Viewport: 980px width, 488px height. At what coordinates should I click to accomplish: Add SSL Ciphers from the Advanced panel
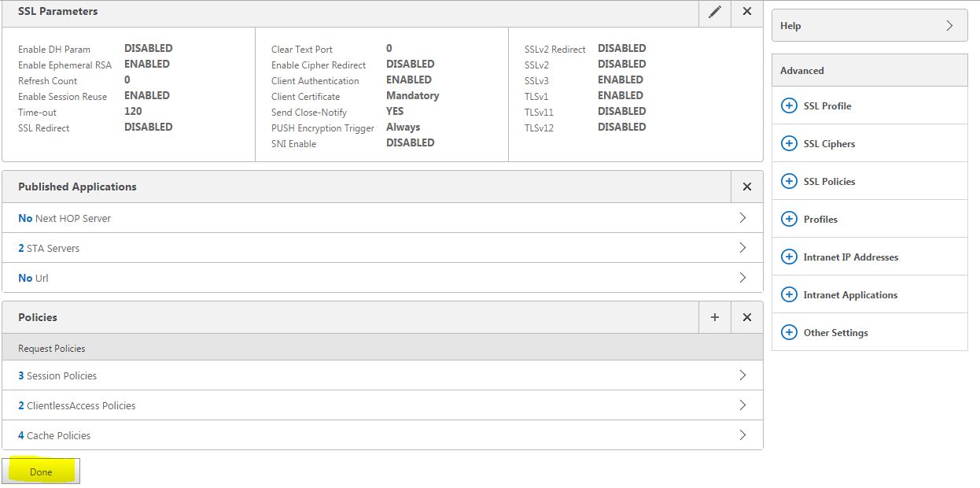click(x=789, y=143)
